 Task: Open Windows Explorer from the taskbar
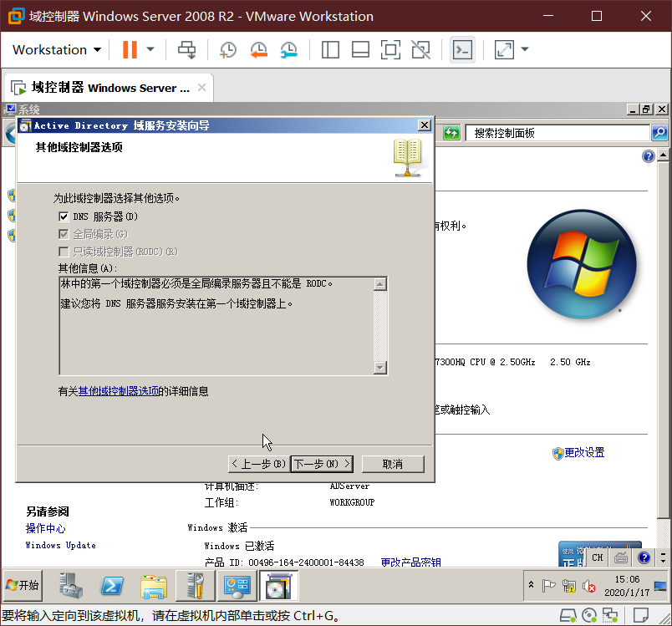(154, 587)
